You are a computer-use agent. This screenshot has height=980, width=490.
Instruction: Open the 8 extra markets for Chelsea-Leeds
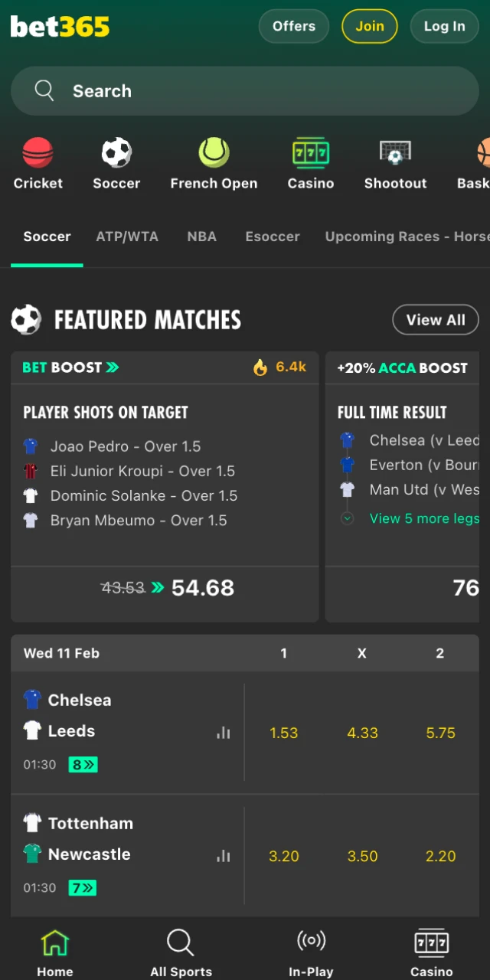(83, 764)
